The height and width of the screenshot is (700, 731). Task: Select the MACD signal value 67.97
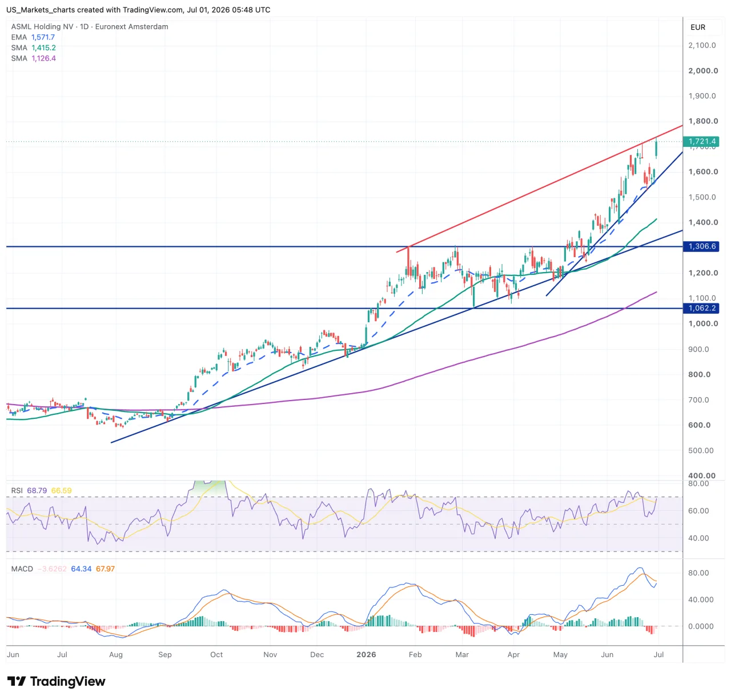pyautogui.click(x=105, y=569)
